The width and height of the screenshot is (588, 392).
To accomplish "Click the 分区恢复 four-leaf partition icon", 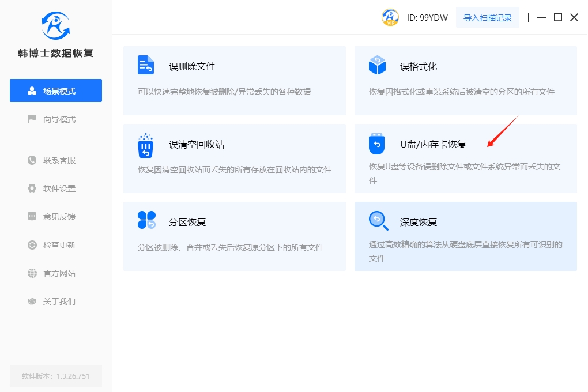I will coord(146,220).
